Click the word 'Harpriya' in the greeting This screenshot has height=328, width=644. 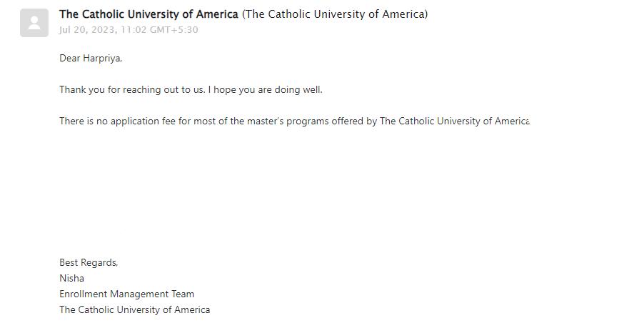[x=102, y=59]
